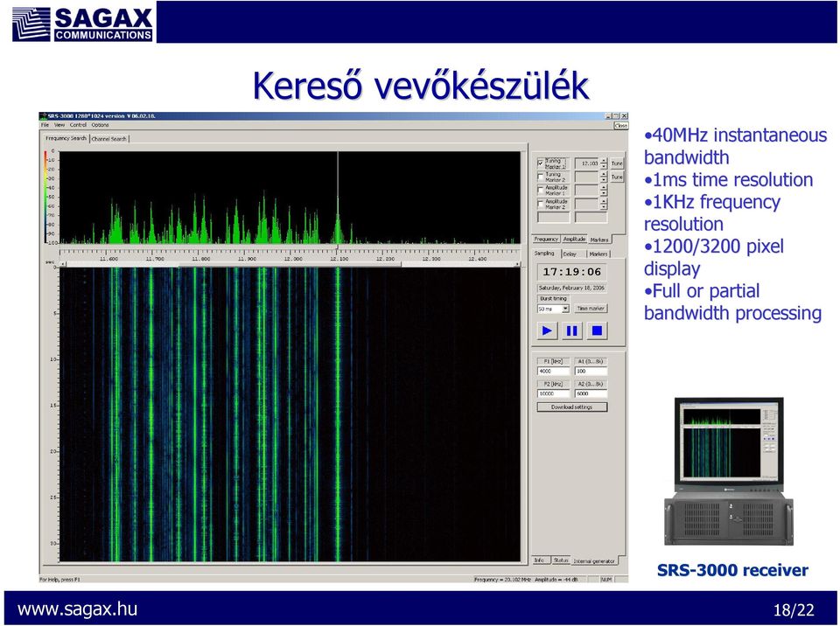Screen dimensions: 840x626
Task: Open the View menu
Action: point(59,125)
